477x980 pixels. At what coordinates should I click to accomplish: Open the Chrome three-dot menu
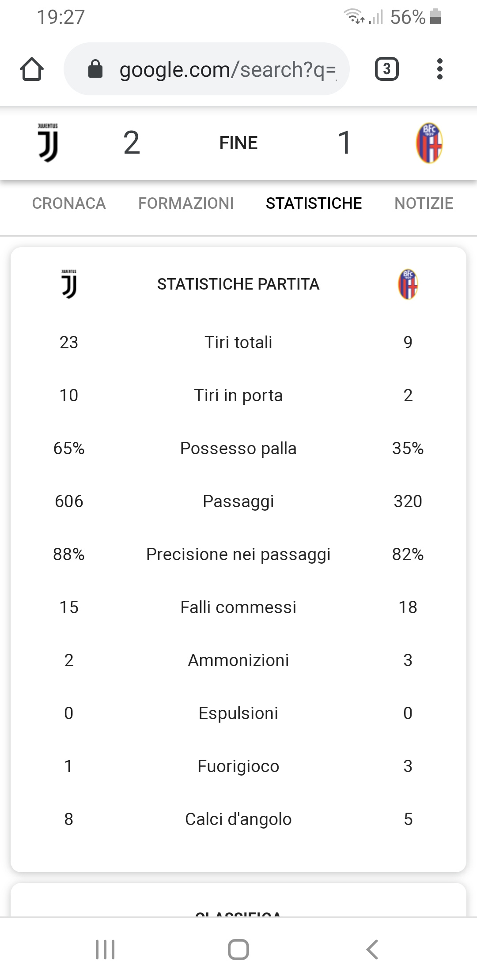pyautogui.click(x=439, y=69)
